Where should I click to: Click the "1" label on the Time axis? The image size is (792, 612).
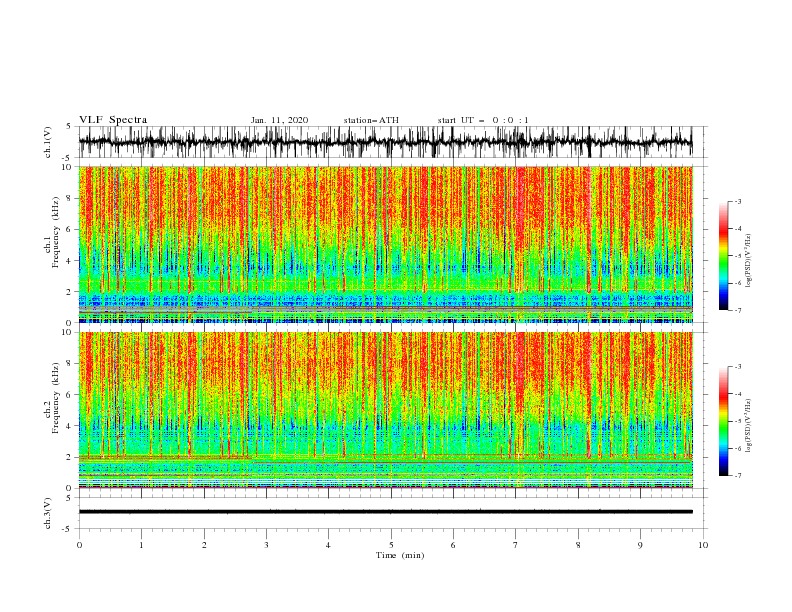click(141, 545)
